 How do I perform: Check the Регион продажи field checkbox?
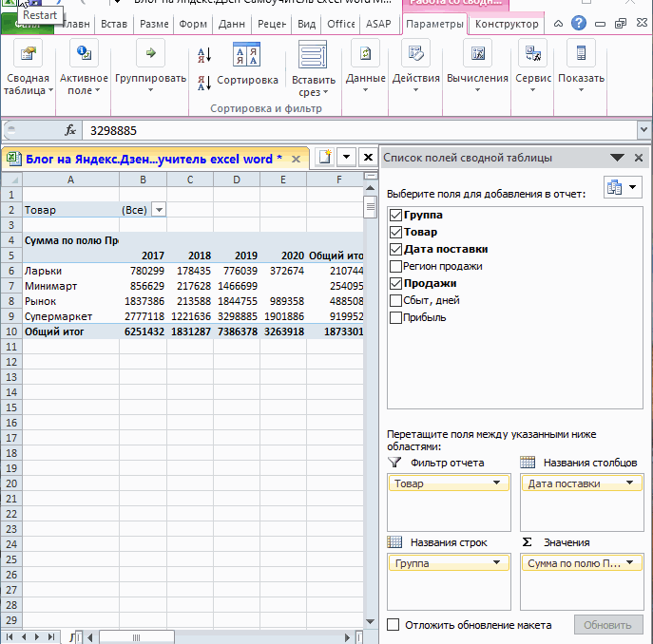click(x=395, y=266)
